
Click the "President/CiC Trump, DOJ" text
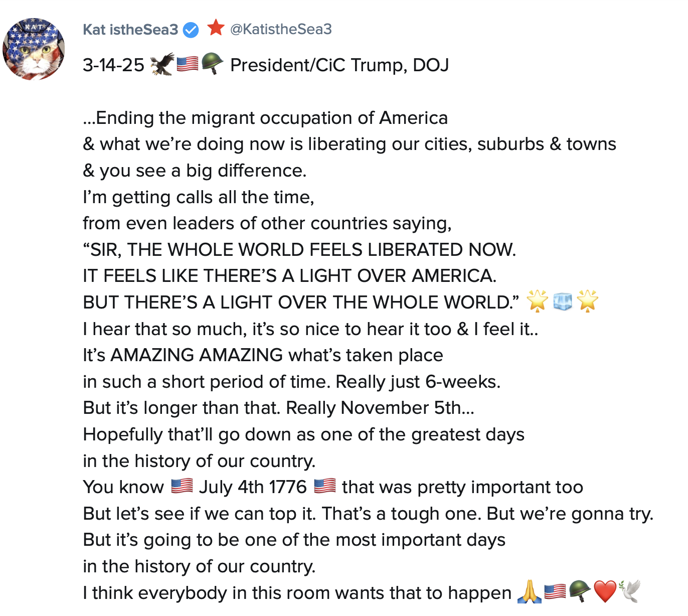pyautogui.click(x=339, y=65)
